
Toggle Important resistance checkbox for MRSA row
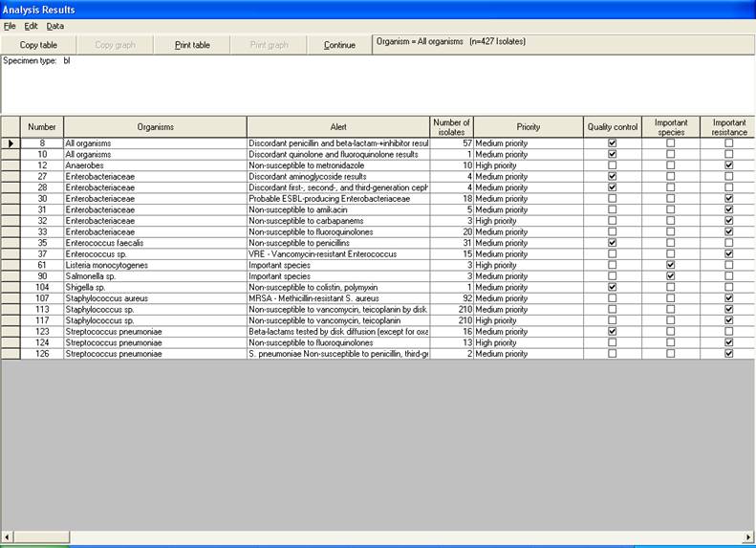click(x=729, y=298)
